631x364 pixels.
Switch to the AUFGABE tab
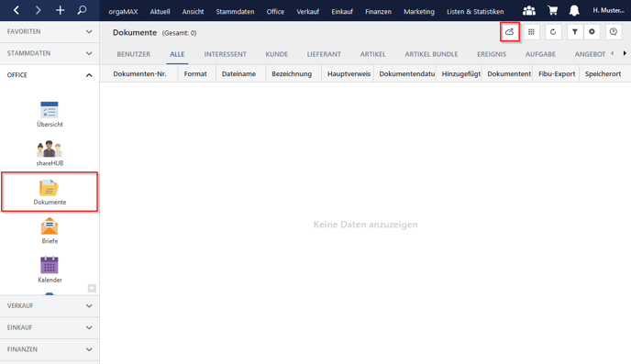coord(540,54)
